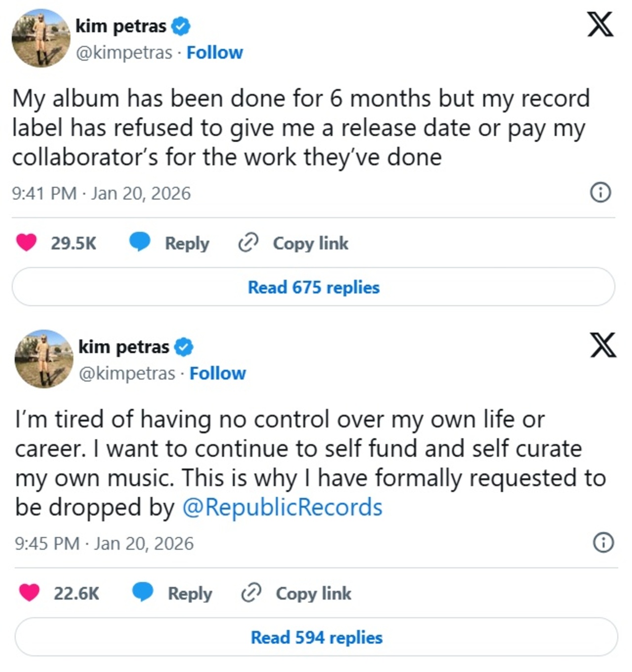
Task: Follow kim petras from second tweet
Action: (x=217, y=373)
